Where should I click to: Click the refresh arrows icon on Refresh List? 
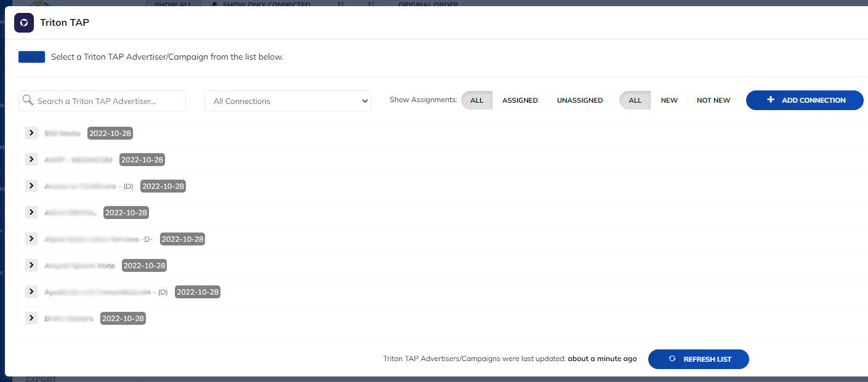pos(672,359)
